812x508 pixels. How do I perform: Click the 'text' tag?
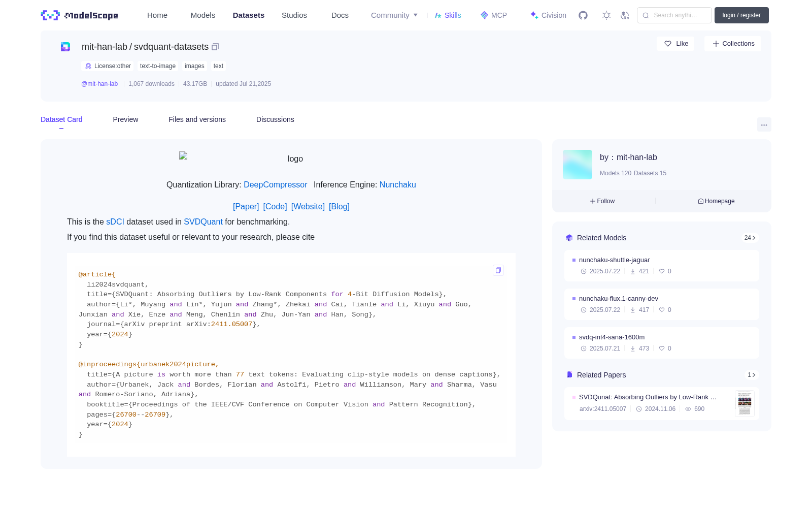click(x=218, y=66)
